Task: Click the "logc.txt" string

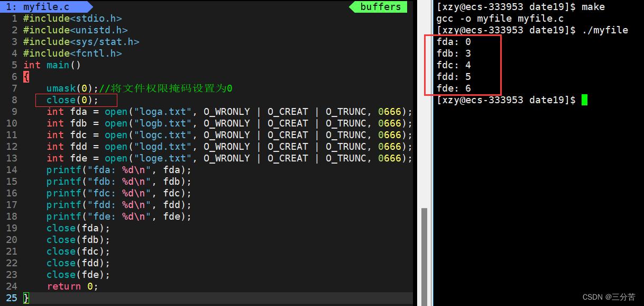Action: [163, 135]
